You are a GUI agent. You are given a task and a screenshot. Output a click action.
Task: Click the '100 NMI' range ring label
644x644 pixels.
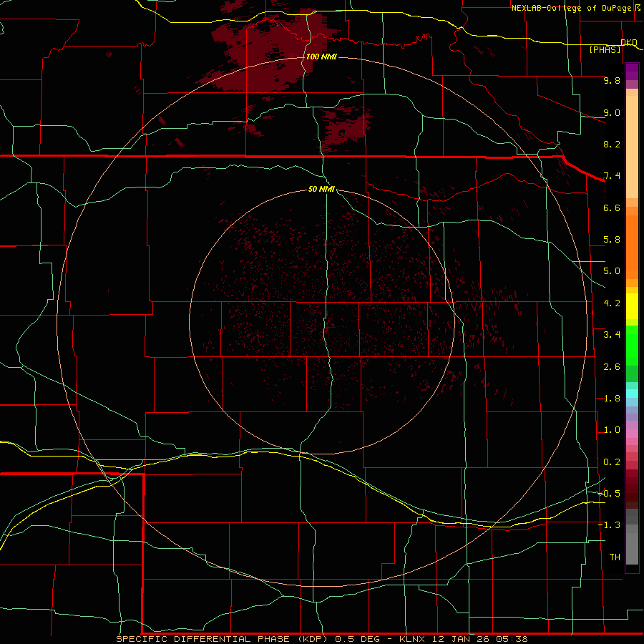[321, 57]
